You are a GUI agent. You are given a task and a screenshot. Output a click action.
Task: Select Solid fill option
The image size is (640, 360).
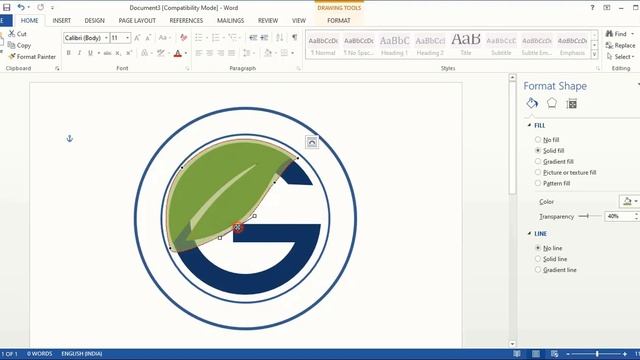[x=549, y=151]
